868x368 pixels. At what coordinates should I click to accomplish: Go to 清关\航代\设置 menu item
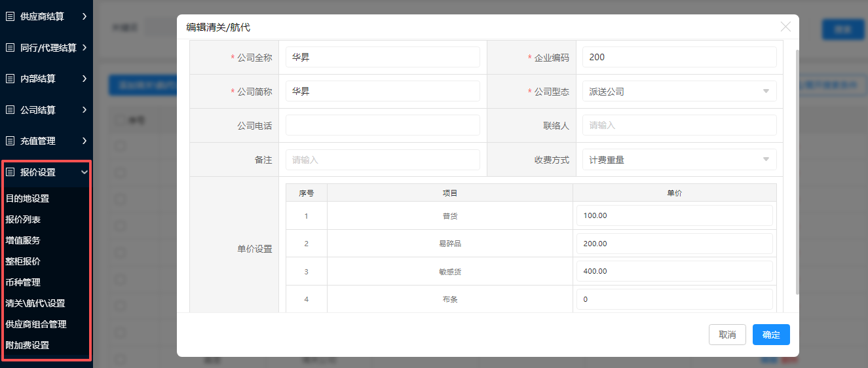35,303
